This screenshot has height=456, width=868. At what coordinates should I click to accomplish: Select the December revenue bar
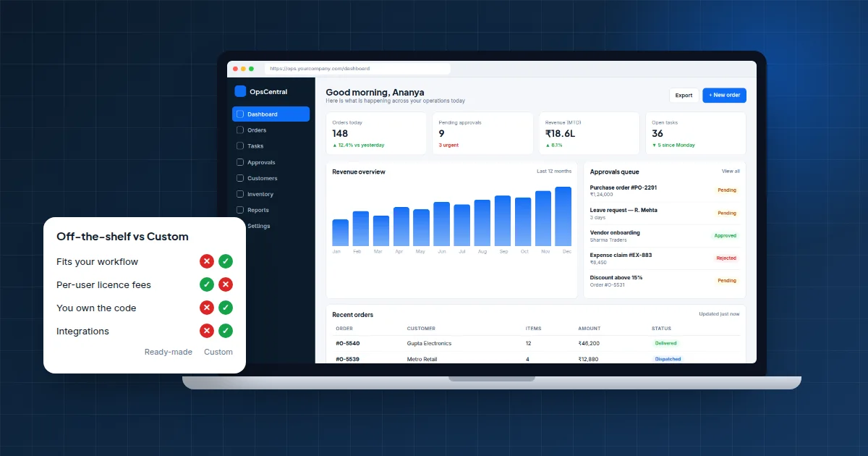(563, 216)
